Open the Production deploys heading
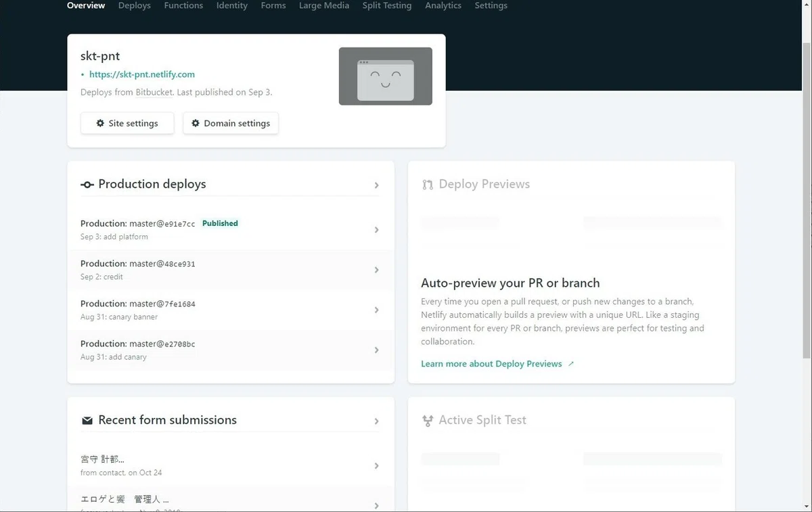 tap(152, 184)
